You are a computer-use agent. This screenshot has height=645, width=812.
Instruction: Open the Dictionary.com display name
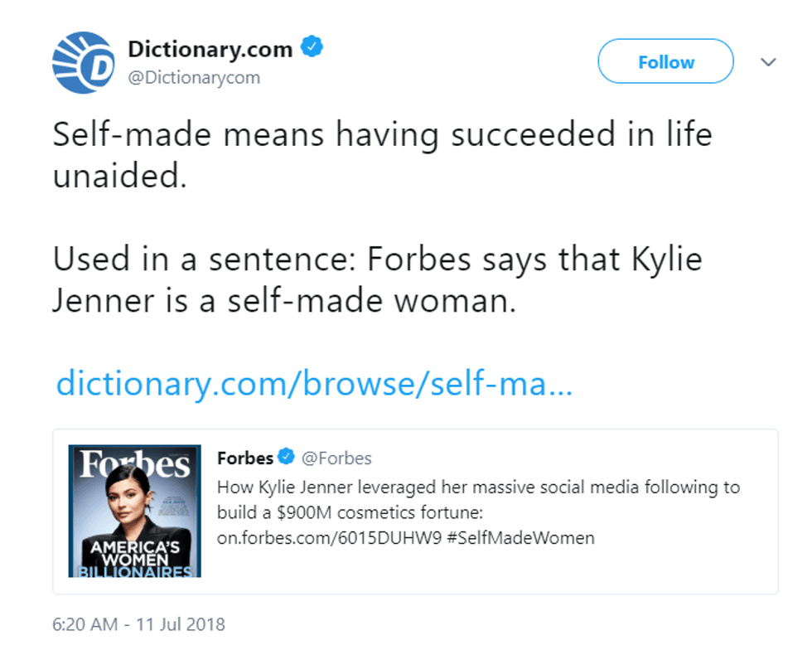[210, 50]
